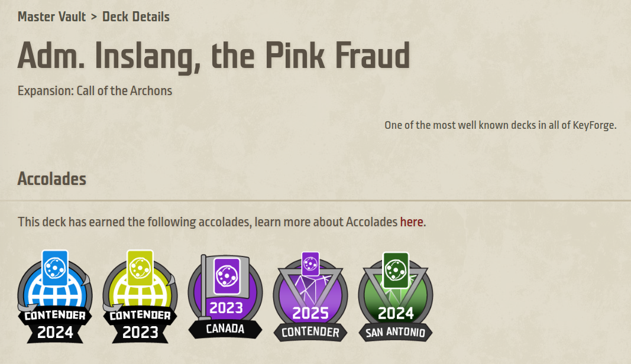Click the deck title Adm. Inslang heading
This screenshot has width=631, height=364.
tap(213, 56)
